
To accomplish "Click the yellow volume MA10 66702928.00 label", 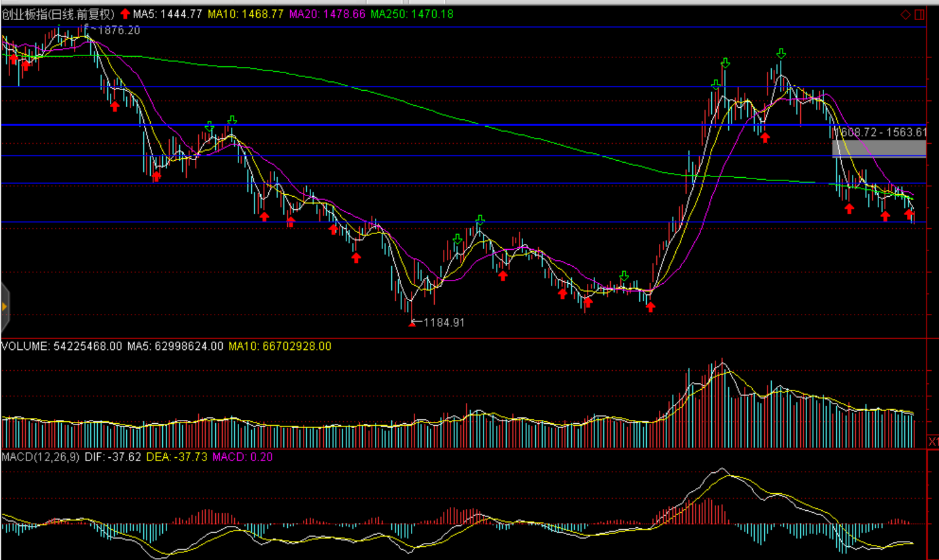I will [x=280, y=346].
